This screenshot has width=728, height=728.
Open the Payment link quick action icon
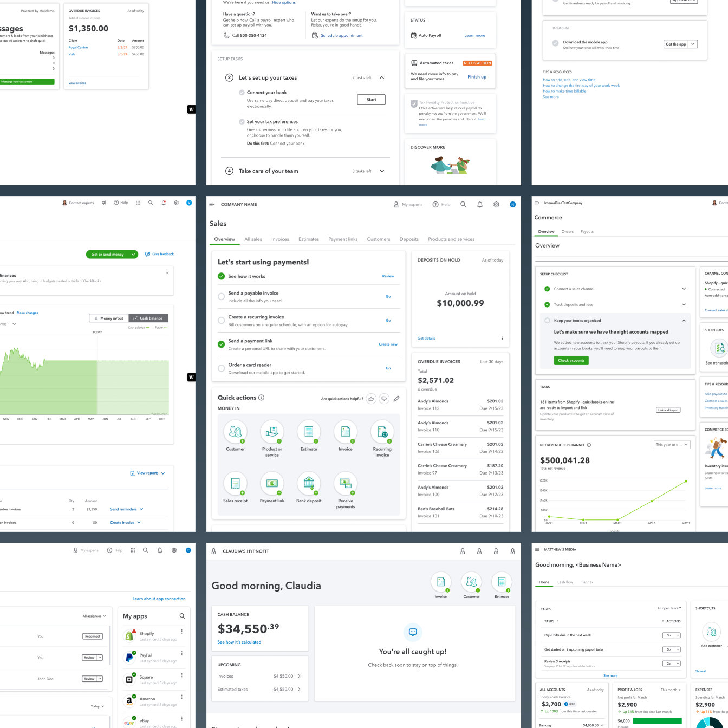[272, 483]
